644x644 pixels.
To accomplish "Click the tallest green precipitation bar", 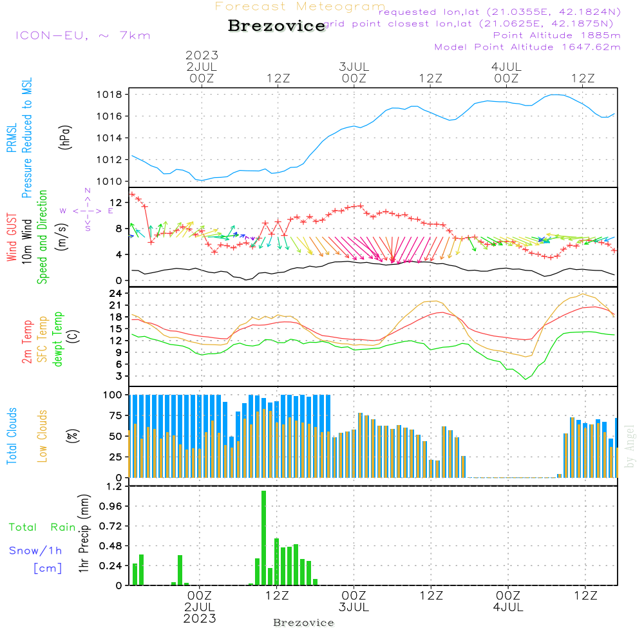I will point(263,538).
